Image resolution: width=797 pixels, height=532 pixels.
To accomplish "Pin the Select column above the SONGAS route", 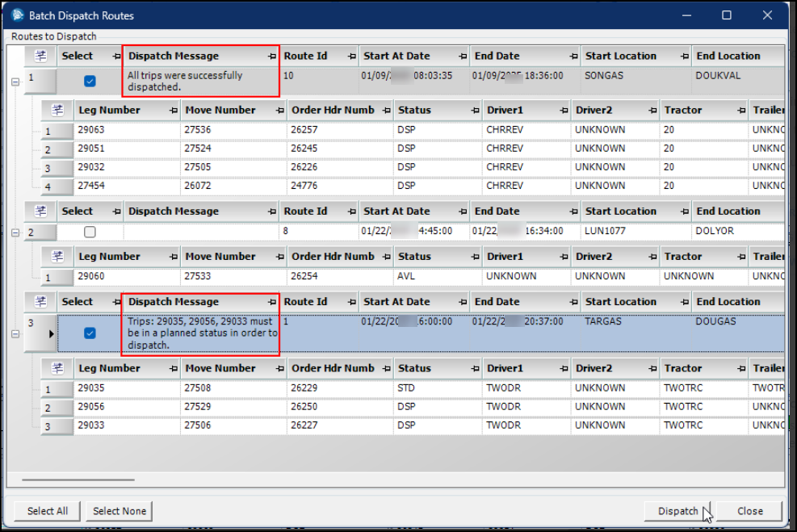I will click(x=117, y=57).
